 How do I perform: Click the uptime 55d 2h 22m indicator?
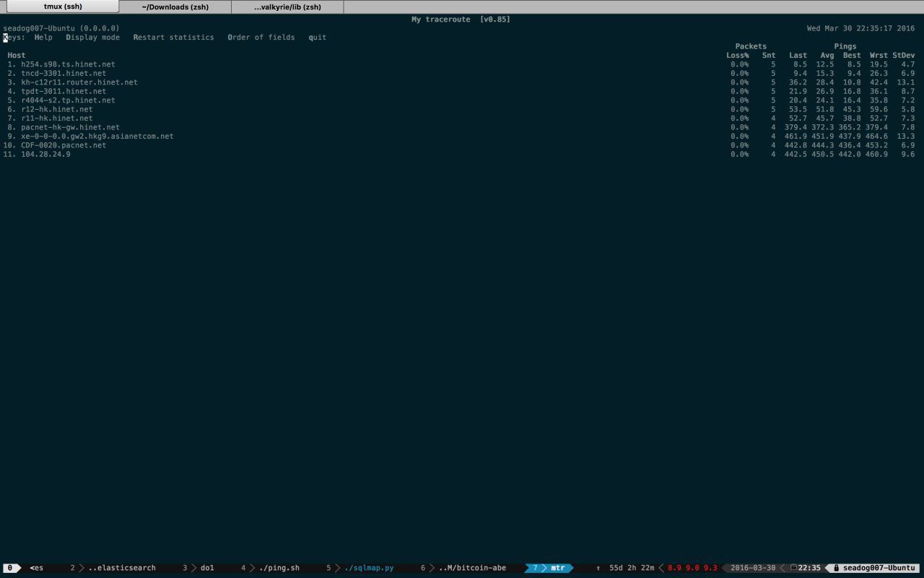632,568
